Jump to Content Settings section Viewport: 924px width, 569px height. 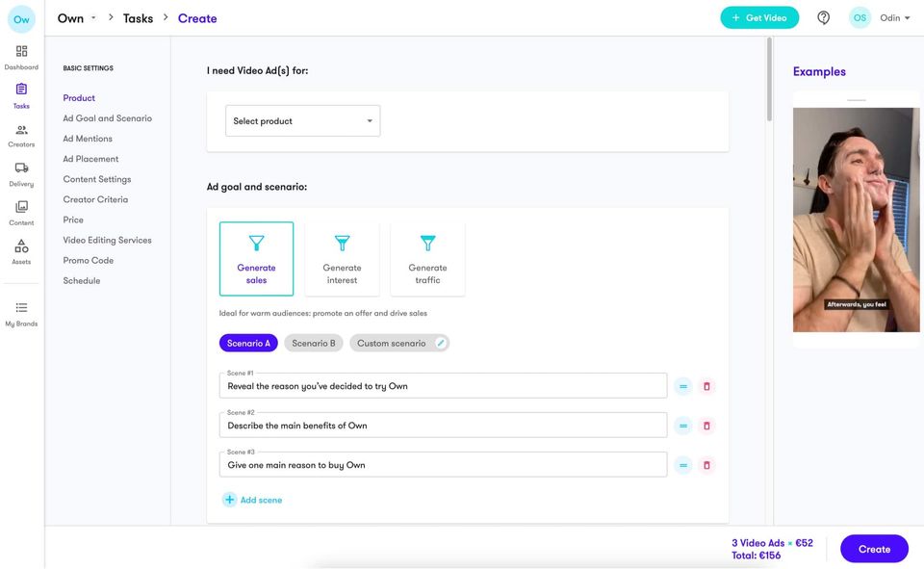pyautogui.click(x=97, y=179)
